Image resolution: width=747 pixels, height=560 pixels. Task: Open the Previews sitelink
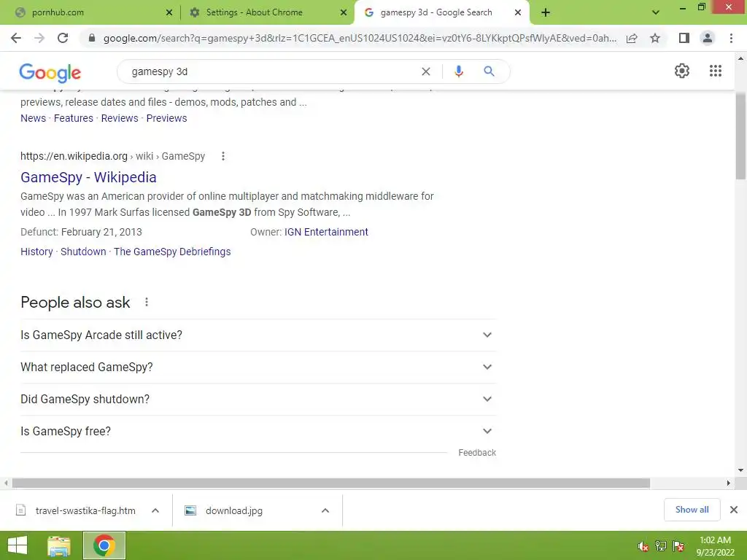point(167,118)
